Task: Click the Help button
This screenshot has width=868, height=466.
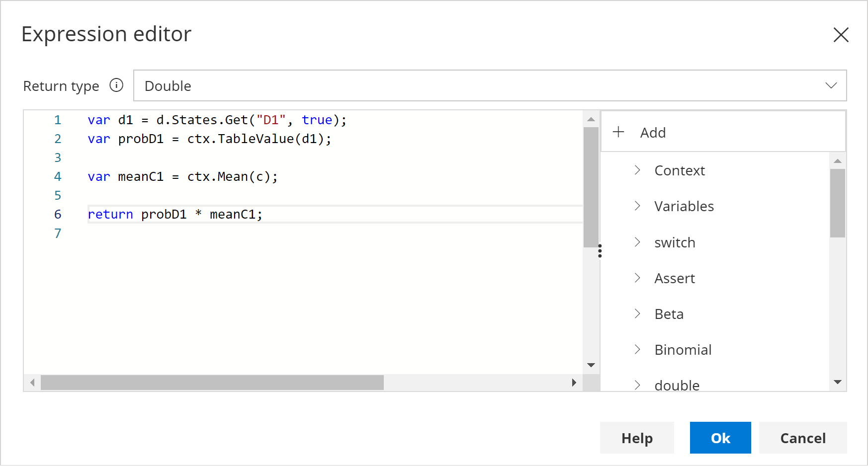Action: click(x=637, y=438)
